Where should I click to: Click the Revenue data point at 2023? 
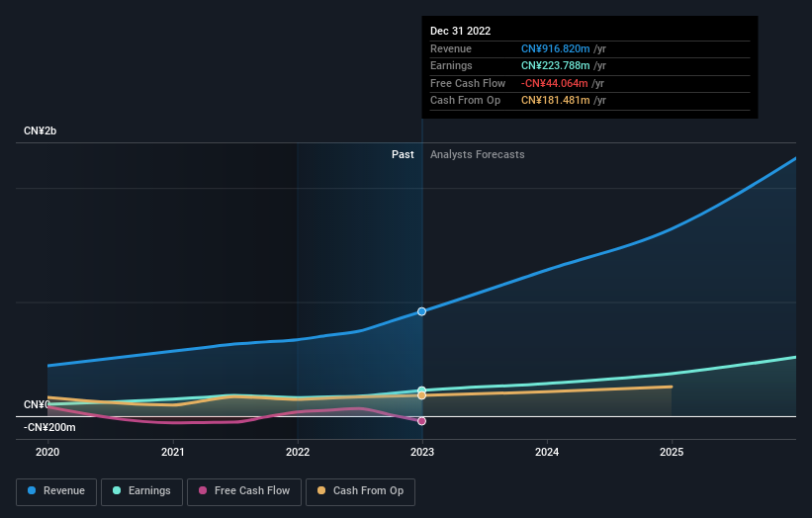point(421,311)
